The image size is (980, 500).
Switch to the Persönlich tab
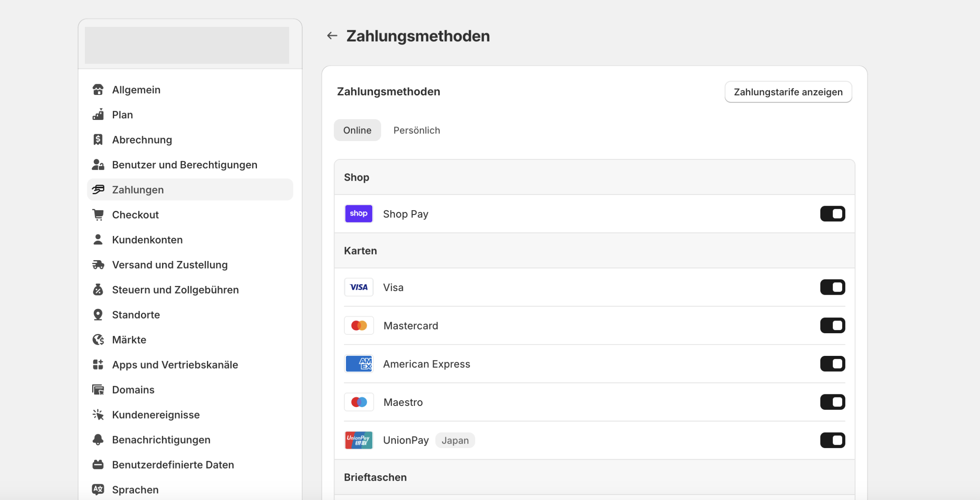417,130
